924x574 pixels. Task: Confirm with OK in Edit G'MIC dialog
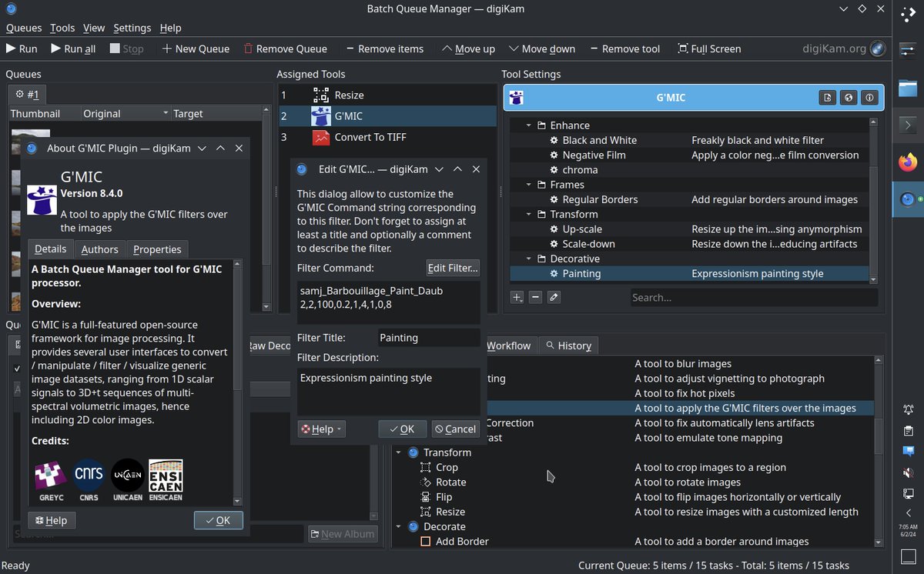tap(403, 429)
